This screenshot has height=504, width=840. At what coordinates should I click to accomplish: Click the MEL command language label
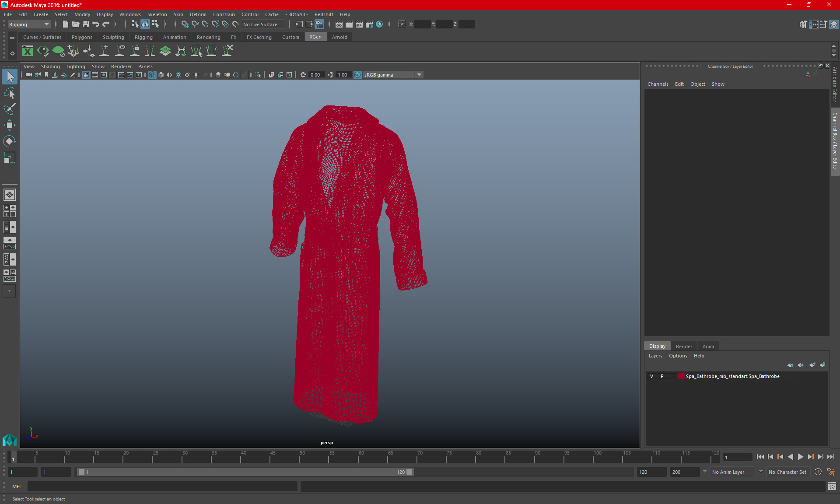pyautogui.click(x=17, y=486)
